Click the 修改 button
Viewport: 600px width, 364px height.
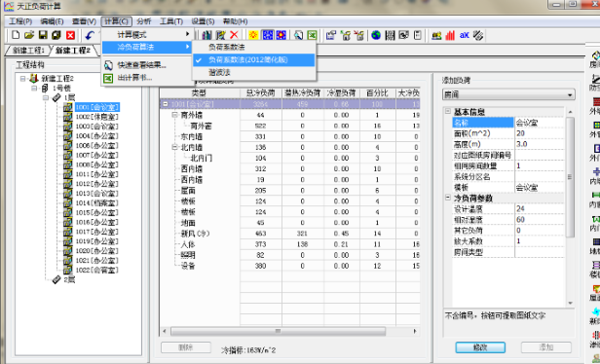point(480,347)
